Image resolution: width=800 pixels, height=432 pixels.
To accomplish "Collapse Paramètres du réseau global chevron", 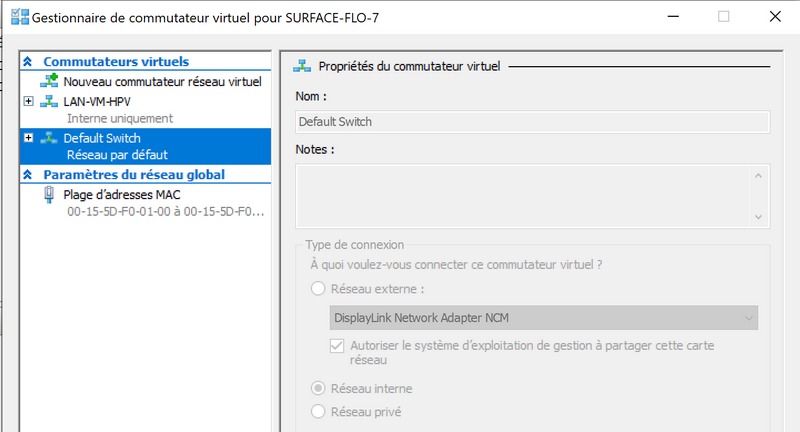I will [28, 175].
